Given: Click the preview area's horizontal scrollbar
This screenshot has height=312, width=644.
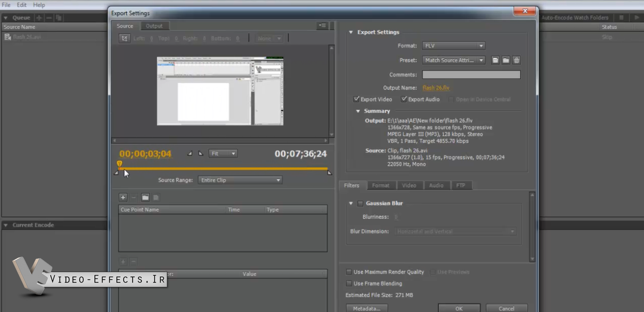Looking at the screenshot, I should tap(220, 140).
